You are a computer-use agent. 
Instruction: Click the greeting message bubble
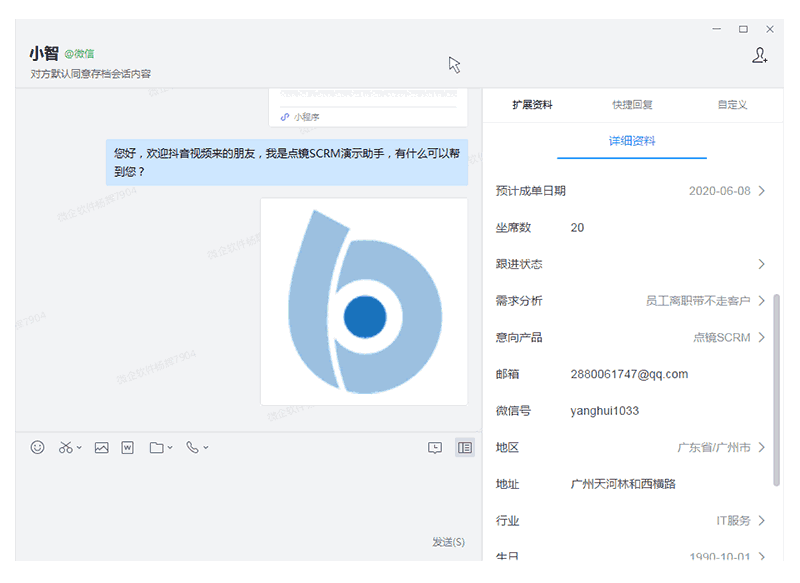(x=287, y=162)
